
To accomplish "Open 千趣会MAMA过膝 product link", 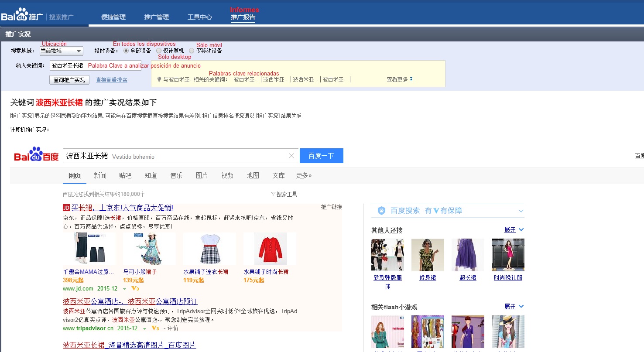I will tap(89, 272).
